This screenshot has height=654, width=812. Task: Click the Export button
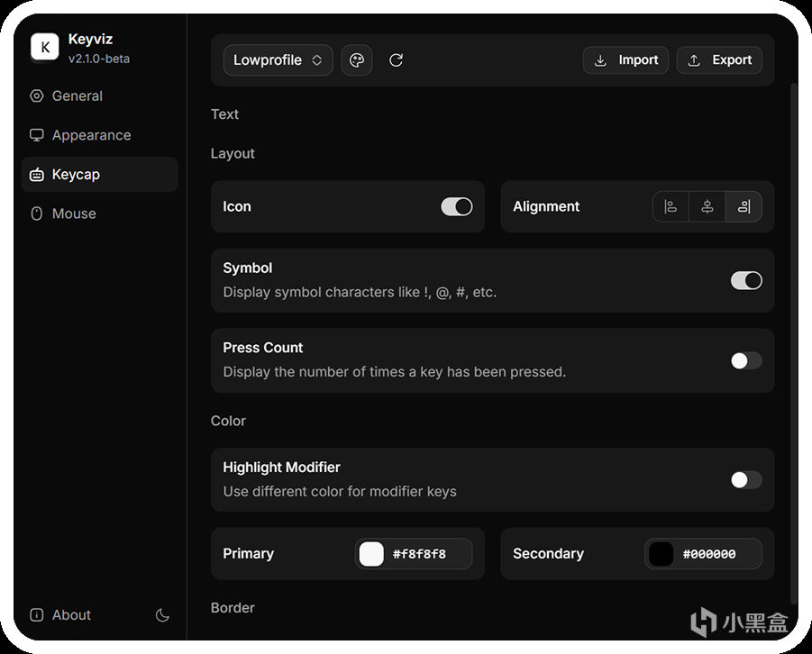click(x=719, y=60)
